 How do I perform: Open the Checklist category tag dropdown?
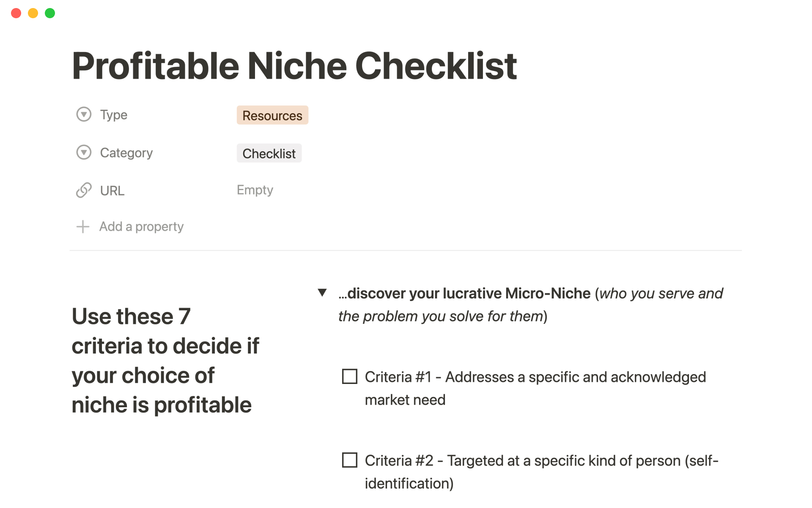coord(269,153)
